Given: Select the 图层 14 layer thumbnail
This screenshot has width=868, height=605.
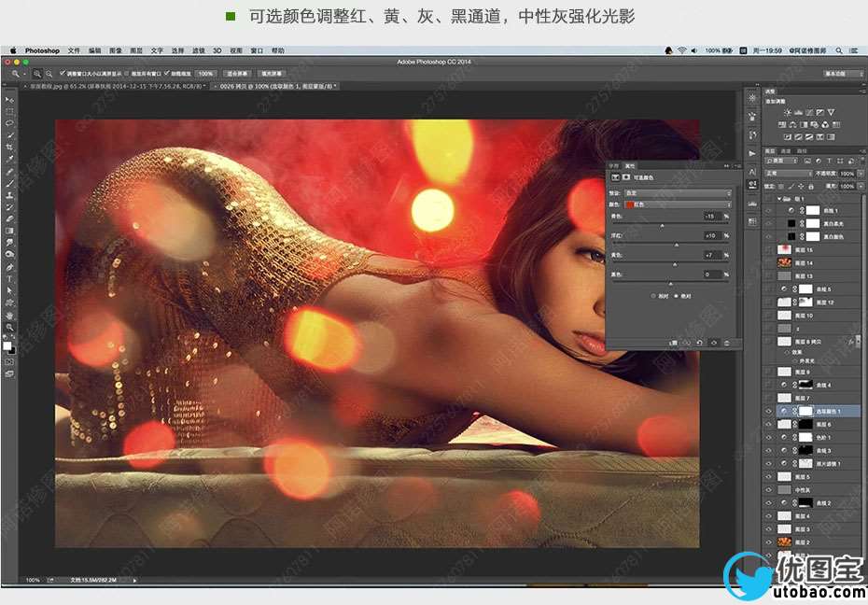Looking at the screenshot, I should (784, 263).
